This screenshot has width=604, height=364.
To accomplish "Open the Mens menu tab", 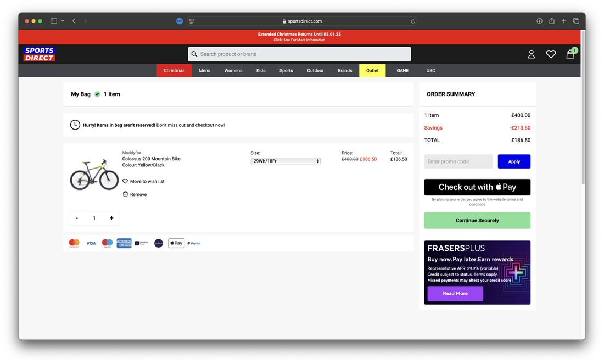I will click(204, 70).
